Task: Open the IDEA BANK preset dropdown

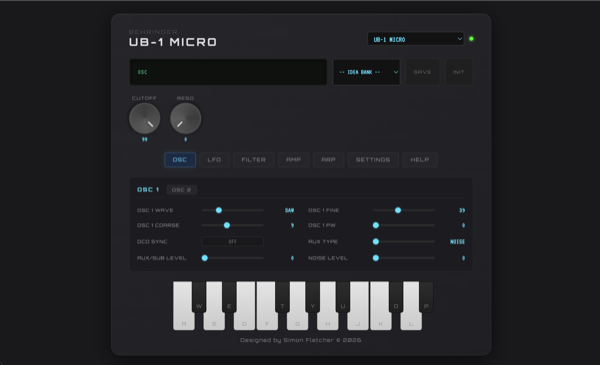Action: click(x=367, y=72)
